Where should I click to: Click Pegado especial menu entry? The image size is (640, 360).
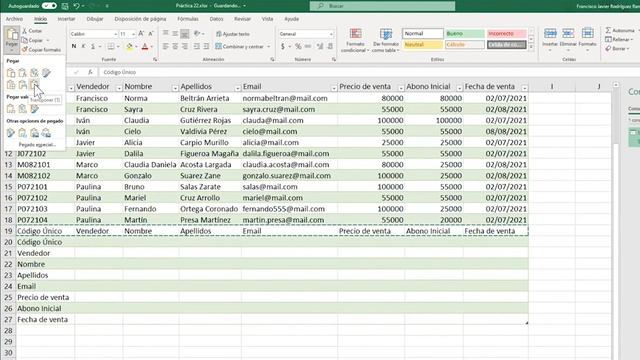pos(37,144)
